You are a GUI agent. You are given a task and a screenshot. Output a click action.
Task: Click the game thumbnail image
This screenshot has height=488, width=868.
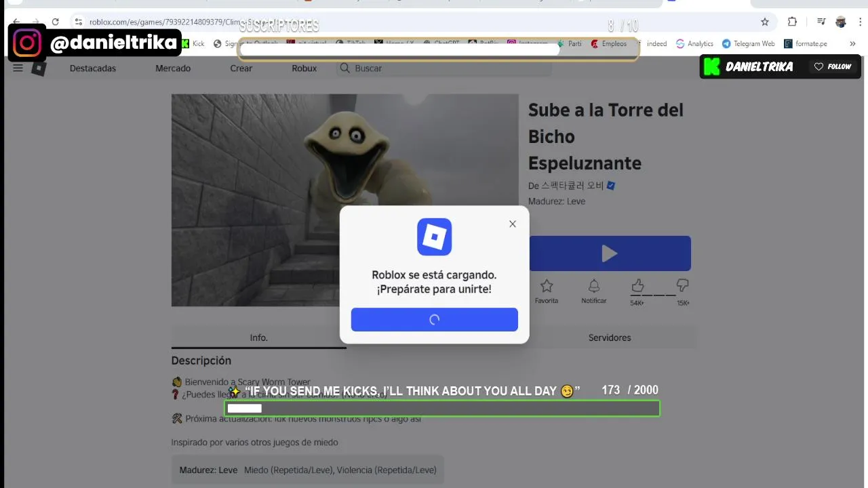coord(344,200)
